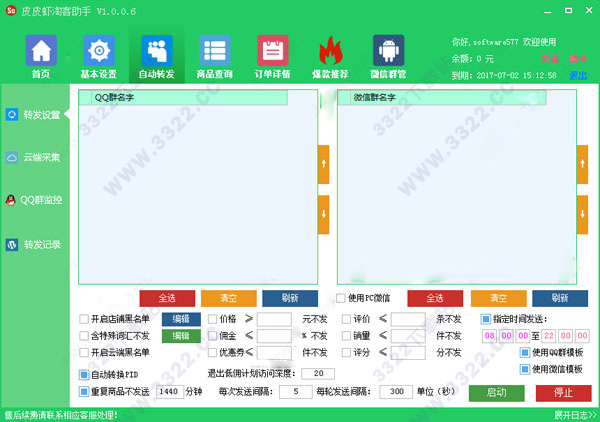Click 每轮发送间隔 field showing 300
This screenshot has height=422, width=600.
396,392
